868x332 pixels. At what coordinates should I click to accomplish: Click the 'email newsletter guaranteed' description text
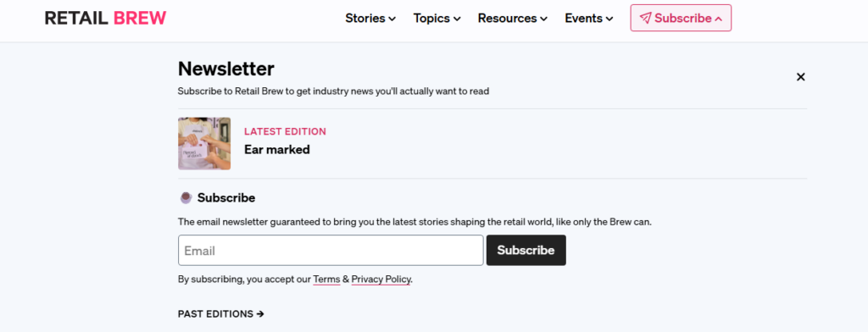point(415,222)
